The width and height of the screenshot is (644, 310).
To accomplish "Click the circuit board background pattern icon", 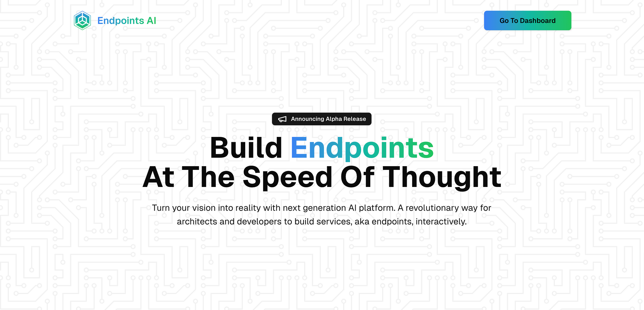I will tap(322, 155).
